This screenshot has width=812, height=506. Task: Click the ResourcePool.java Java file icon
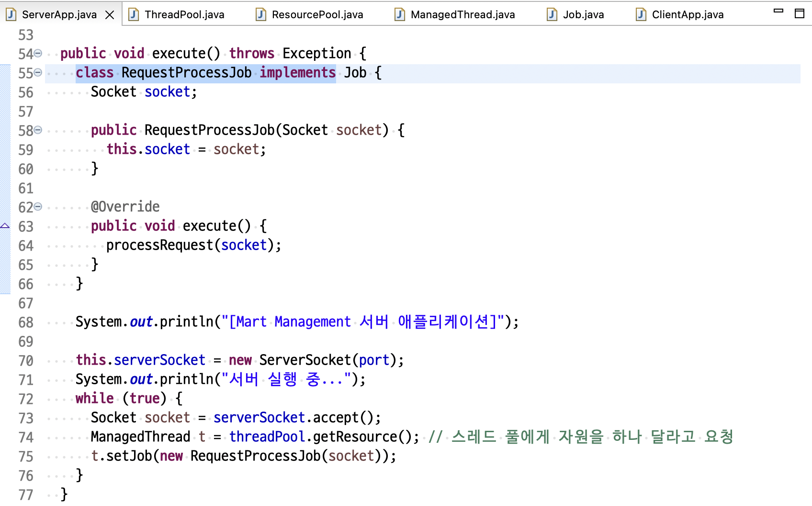[261, 14]
